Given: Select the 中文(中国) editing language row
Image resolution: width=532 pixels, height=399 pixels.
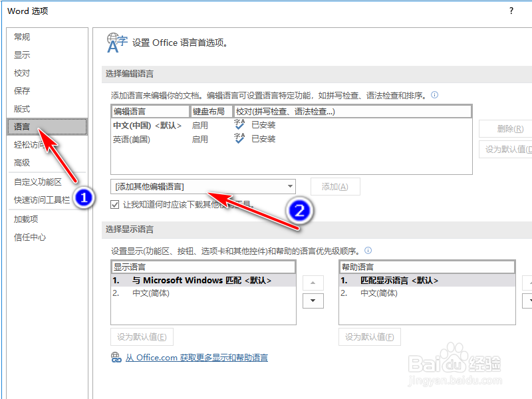Looking at the screenshot, I should coord(291,125).
